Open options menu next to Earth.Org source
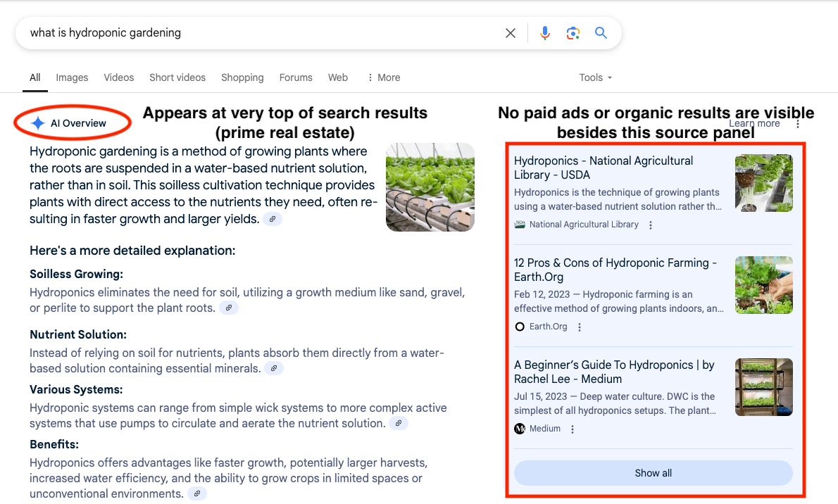The width and height of the screenshot is (838, 504). pyautogui.click(x=580, y=327)
